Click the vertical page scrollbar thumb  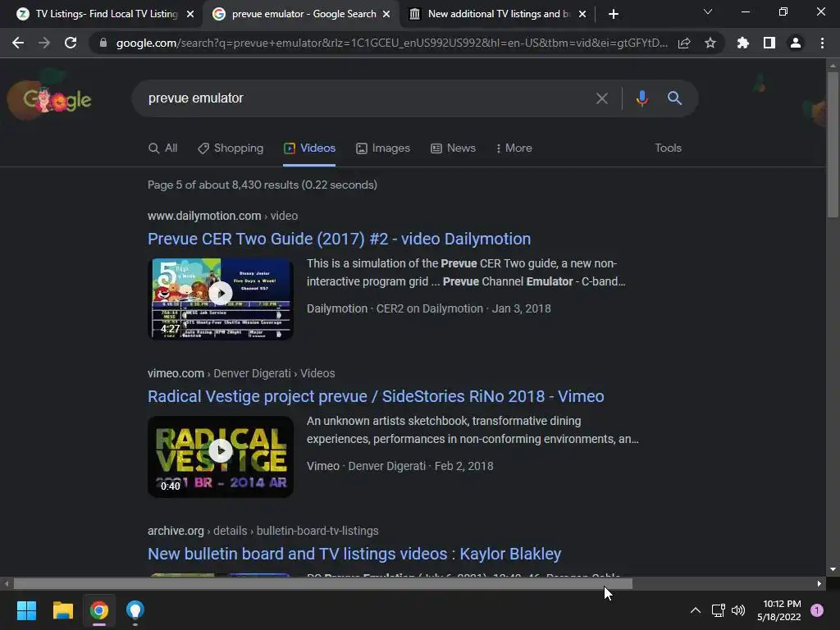tap(833, 144)
